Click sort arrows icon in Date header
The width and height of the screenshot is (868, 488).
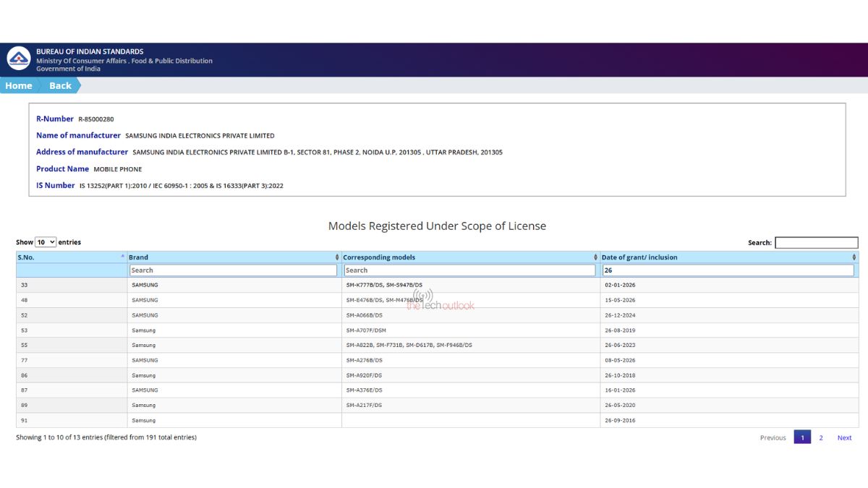tap(854, 257)
